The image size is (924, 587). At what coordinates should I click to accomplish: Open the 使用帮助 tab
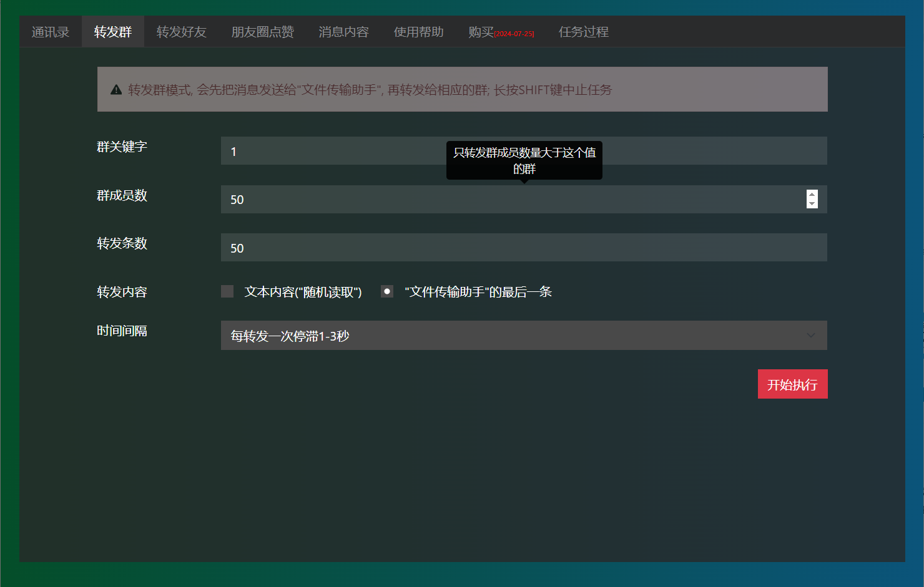[x=418, y=32]
